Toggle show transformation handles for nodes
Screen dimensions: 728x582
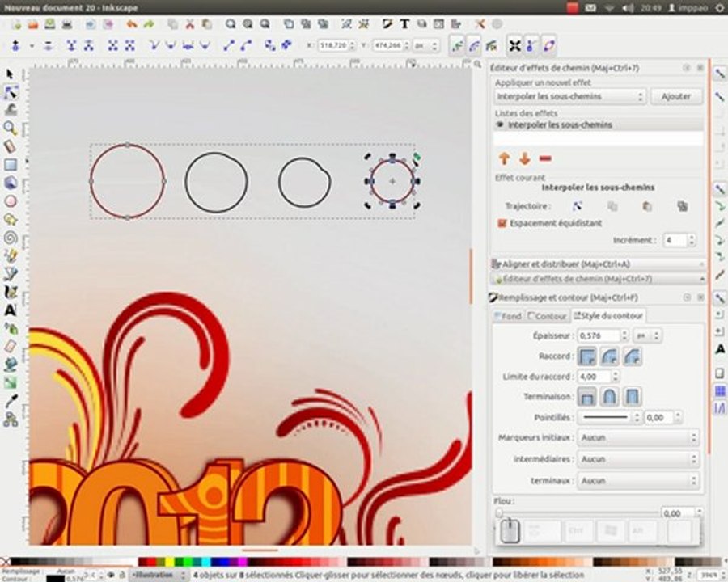[514, 45]
